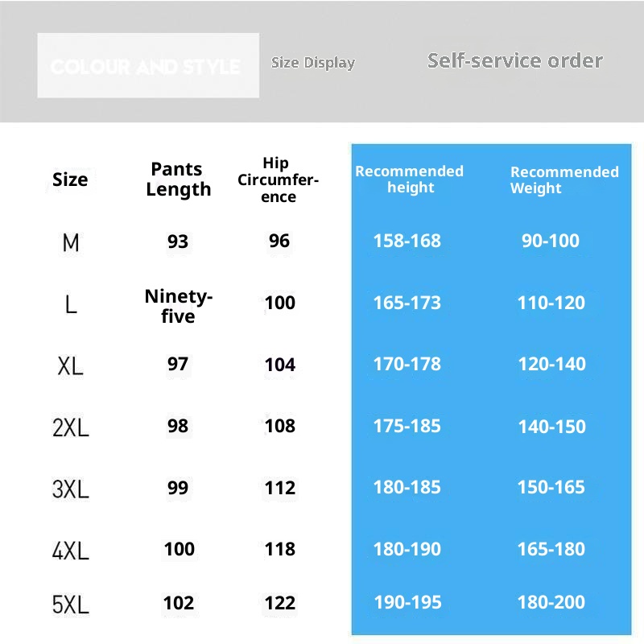Viewport: 644px width, 644px height.
Task: Click the Size column header
Action: 70,180
